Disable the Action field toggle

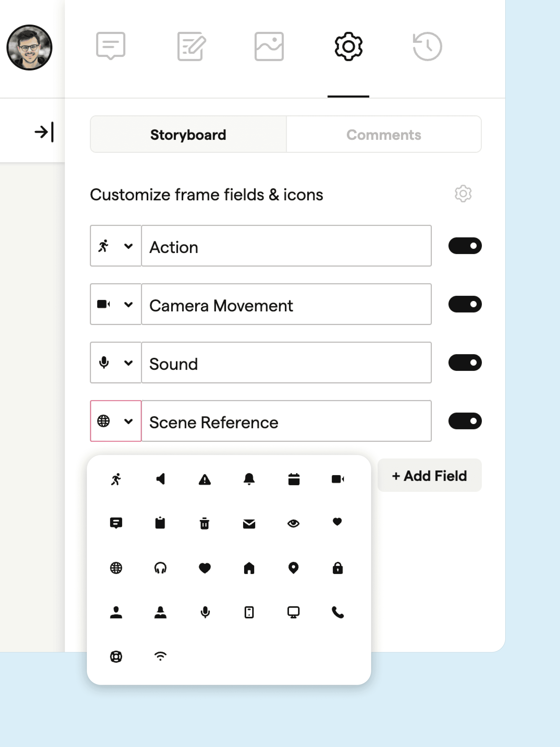click(x=466, y=246)
